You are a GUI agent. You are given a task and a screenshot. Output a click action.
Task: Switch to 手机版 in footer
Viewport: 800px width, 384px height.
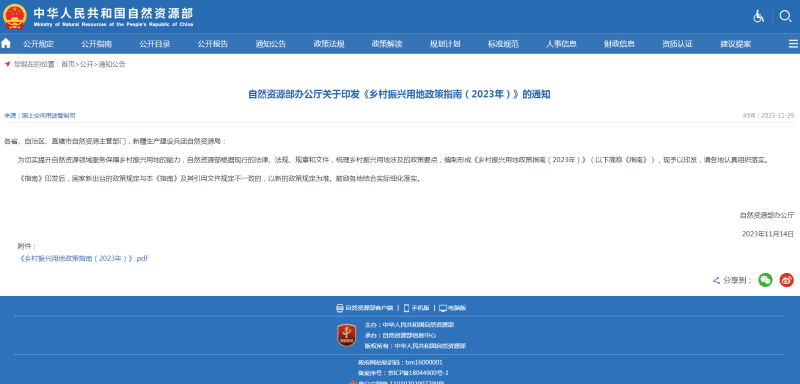(416, 308)
